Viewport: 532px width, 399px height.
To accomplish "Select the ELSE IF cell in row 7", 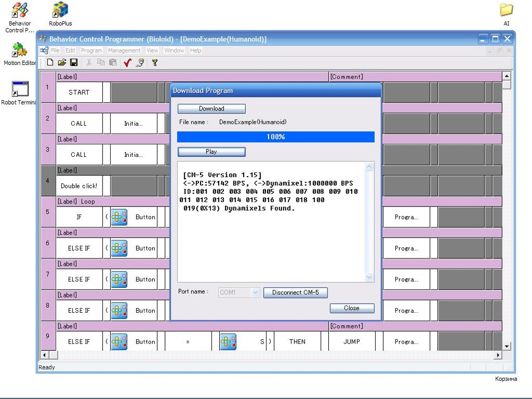I will coord(79,280).
